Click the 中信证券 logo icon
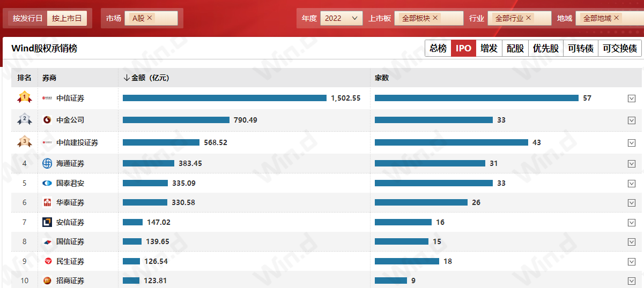The height and width of the screenshot is (288, 644). pyautogui.click(x=47, y=98)
